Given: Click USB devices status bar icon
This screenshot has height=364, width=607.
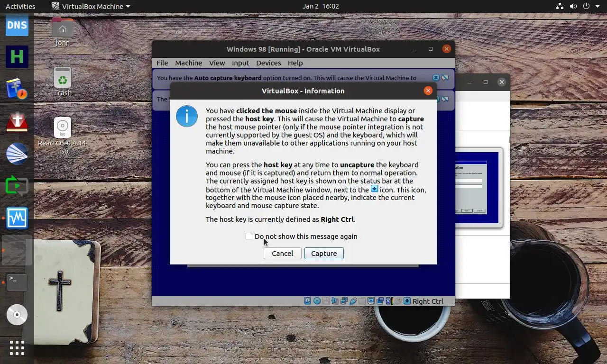Looking at the screenshot, I should coord(353,301).
